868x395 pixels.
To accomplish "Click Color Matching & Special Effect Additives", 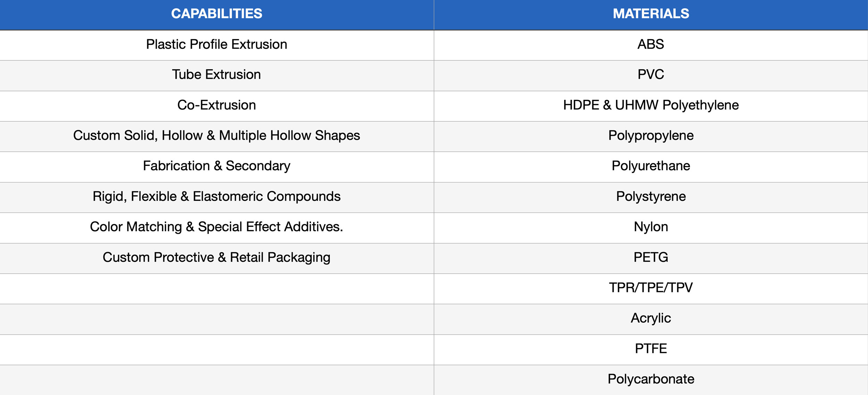I will 217,227.
